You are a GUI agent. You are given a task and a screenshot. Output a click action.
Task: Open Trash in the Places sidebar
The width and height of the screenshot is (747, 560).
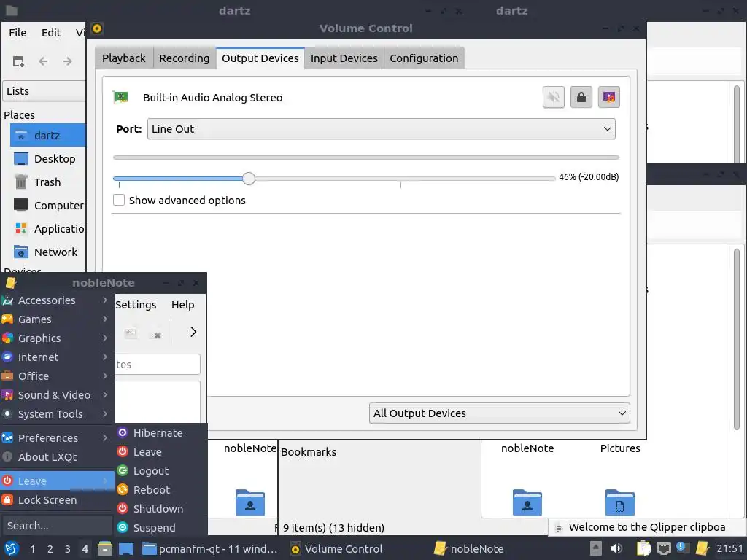tap(47, 182)
